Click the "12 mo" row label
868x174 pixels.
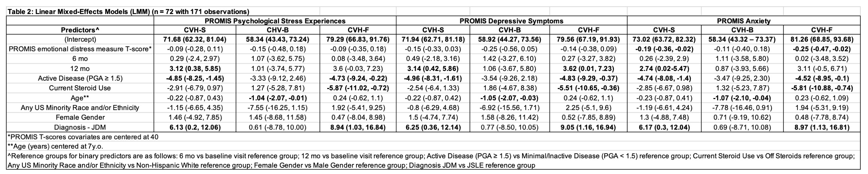click(80, 69)
